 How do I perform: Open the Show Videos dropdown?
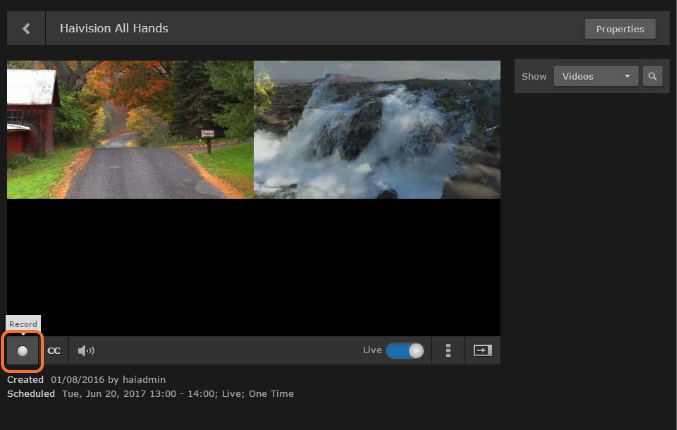point(597,76)
